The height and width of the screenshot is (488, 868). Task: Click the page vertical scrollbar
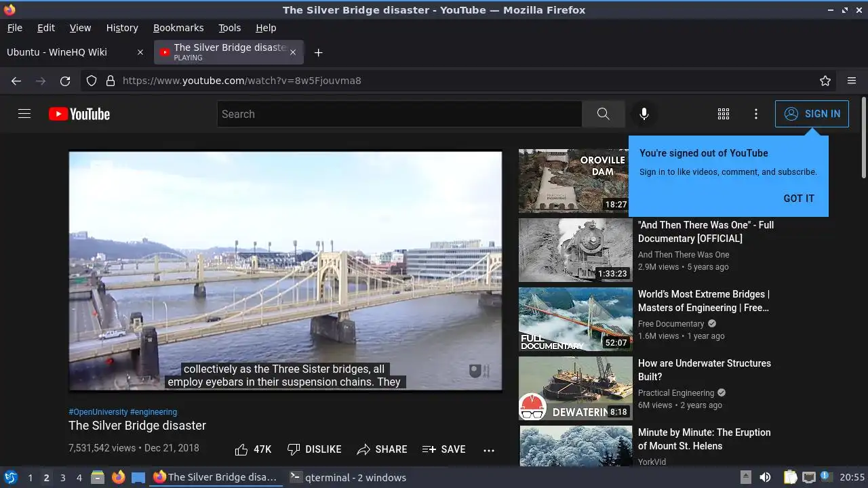click(x=863, y=139)
